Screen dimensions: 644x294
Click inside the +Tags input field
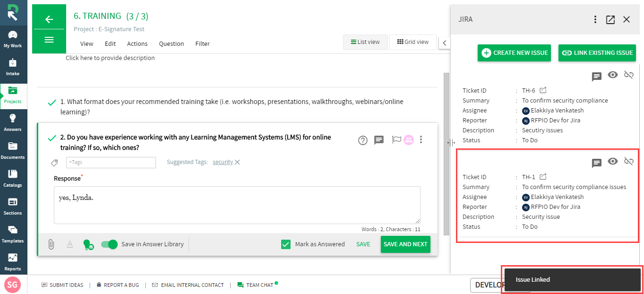coord(111,163)
